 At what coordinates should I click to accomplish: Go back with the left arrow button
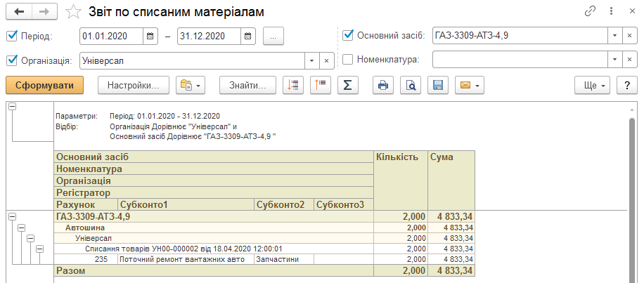(19, 11)
